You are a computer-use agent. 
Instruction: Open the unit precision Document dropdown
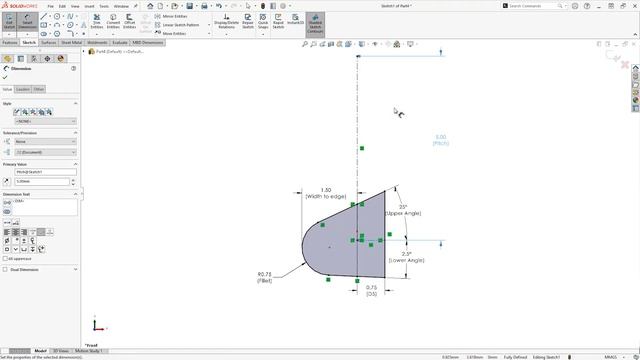click(45, 152)
